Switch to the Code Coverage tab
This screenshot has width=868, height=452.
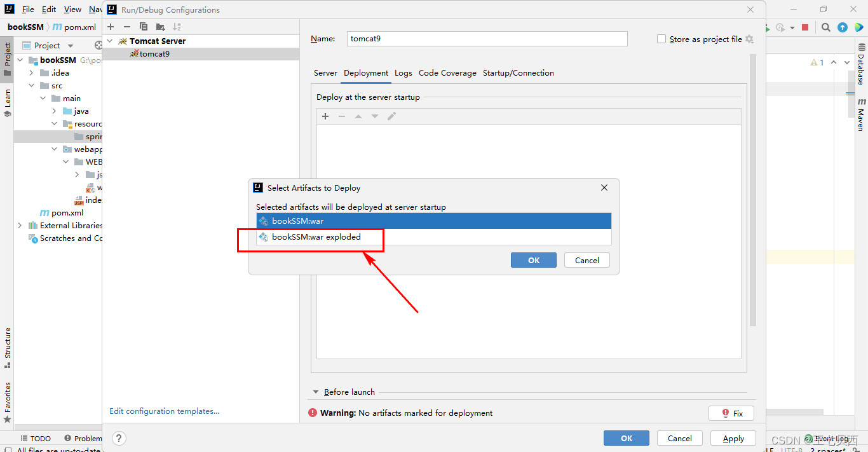point(447,73)
